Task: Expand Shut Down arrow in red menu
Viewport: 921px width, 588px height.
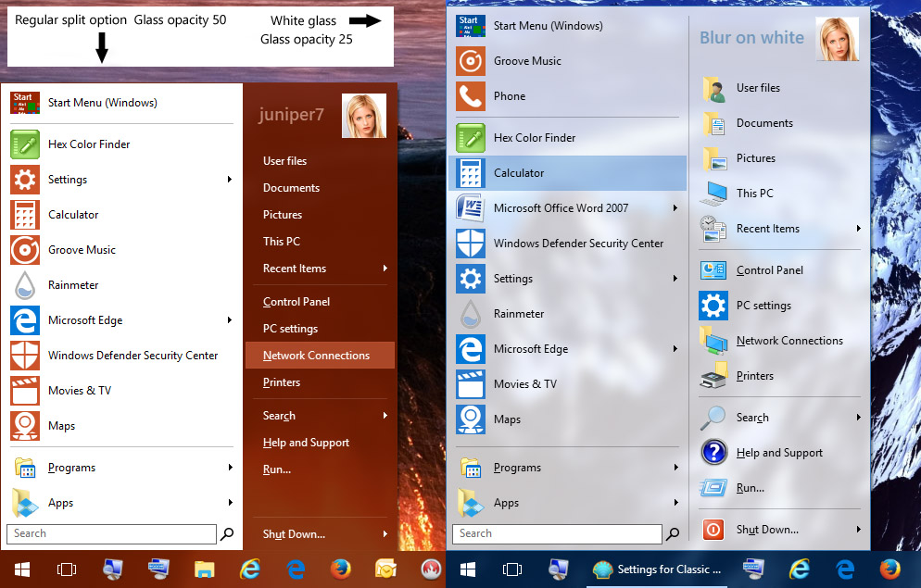Action: 385,534
